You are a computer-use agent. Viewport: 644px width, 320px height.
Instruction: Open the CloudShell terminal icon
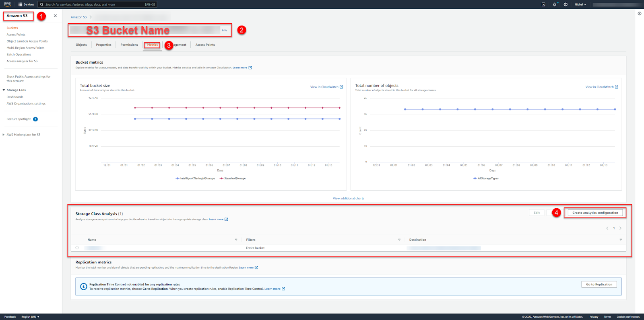tap(543, 4)
